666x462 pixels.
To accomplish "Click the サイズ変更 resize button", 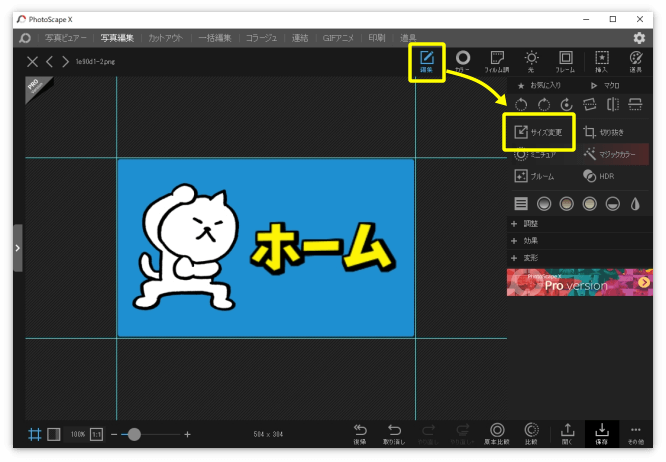I will pos(539,132).
